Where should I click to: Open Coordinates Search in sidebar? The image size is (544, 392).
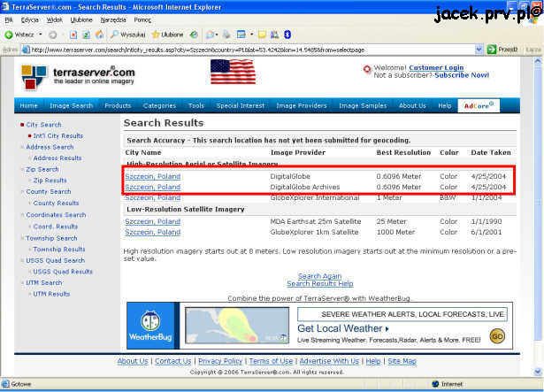coord(56,215)
